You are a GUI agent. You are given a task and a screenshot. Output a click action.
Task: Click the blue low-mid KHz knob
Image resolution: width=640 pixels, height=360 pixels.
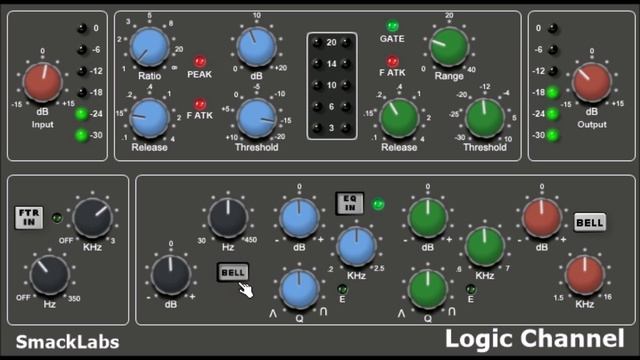[x=356, y=247]
